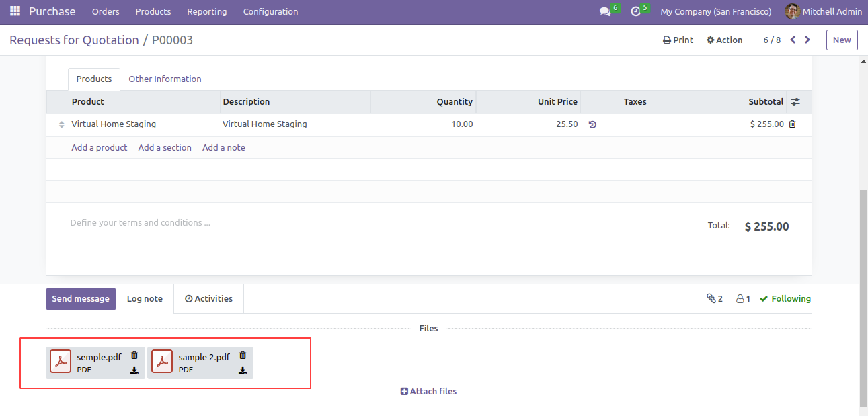Open the discuss messages icon with badge 6
Viewport: 868px width, 416px height.
click(605, 11)
